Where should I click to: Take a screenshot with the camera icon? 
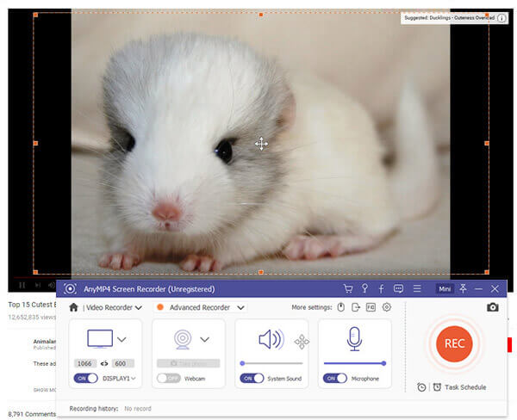click(493, 307)
